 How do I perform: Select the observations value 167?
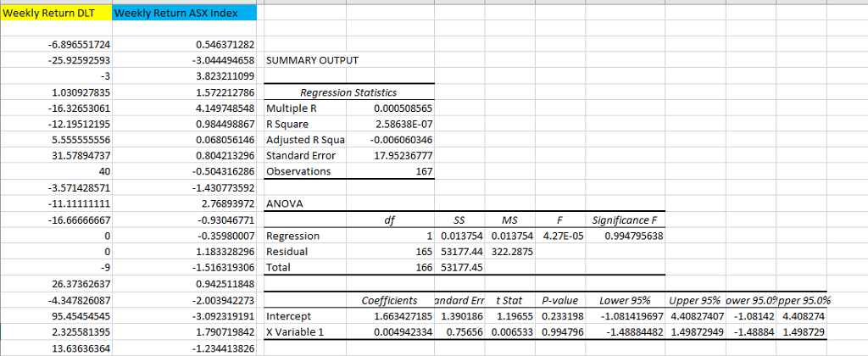click(424, 171)
